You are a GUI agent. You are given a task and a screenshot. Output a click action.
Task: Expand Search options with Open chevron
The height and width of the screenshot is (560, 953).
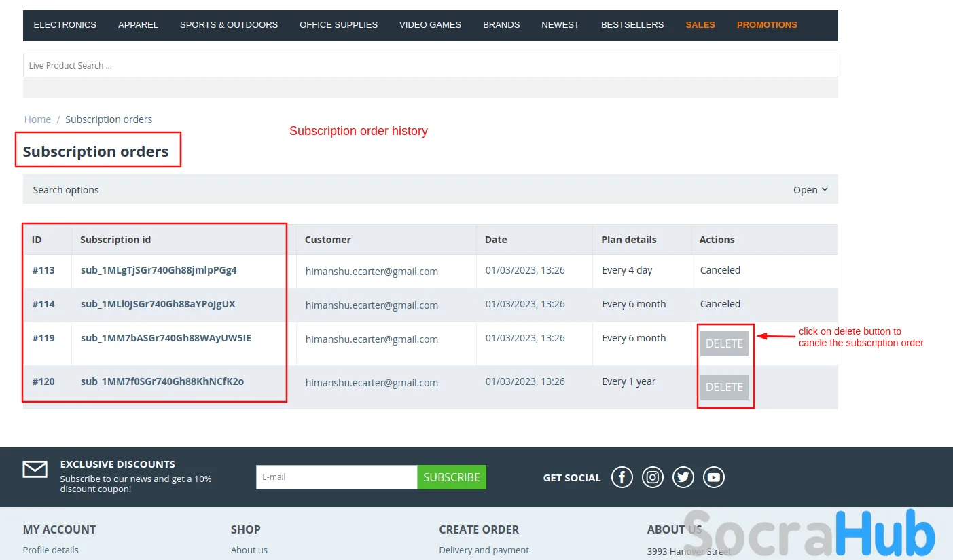810,190
